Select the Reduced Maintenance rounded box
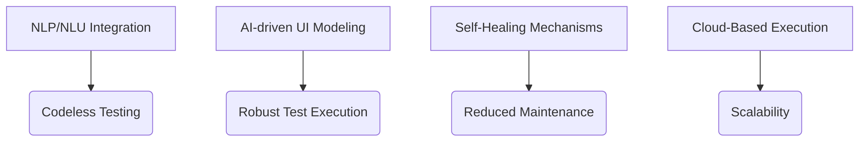This screenshot has height=144, width=868. [x=529, y=113]
